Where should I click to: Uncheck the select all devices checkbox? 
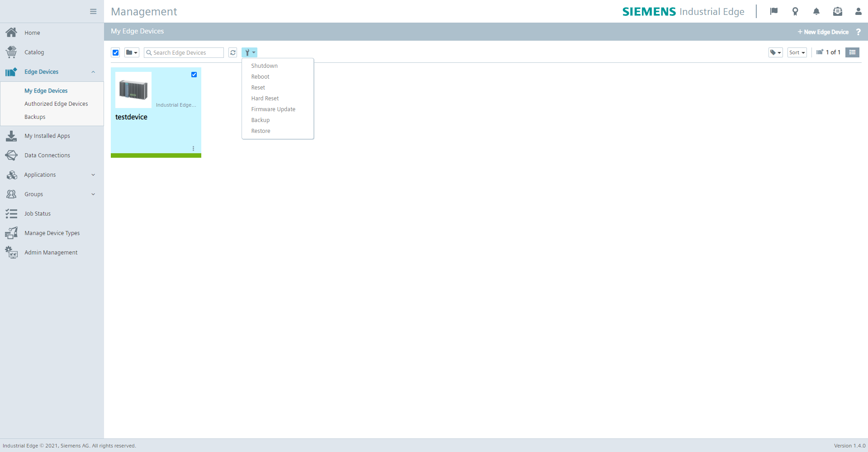[116, 52]
